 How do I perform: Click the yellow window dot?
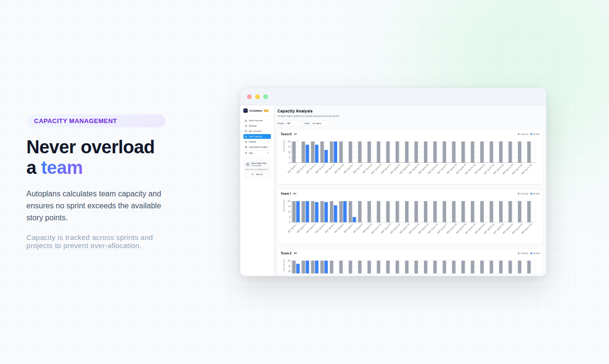(258, 97)
